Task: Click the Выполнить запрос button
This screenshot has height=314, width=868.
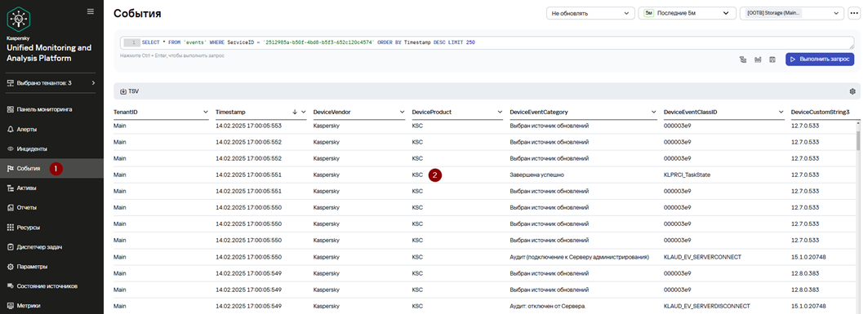Action: 820,60
